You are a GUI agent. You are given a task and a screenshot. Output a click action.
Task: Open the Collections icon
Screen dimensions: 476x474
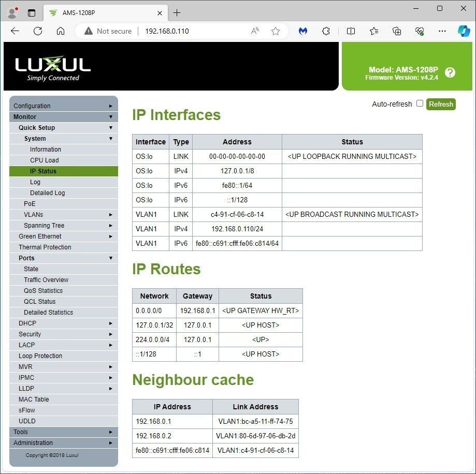pyautogui.click(x=397, y=31)
